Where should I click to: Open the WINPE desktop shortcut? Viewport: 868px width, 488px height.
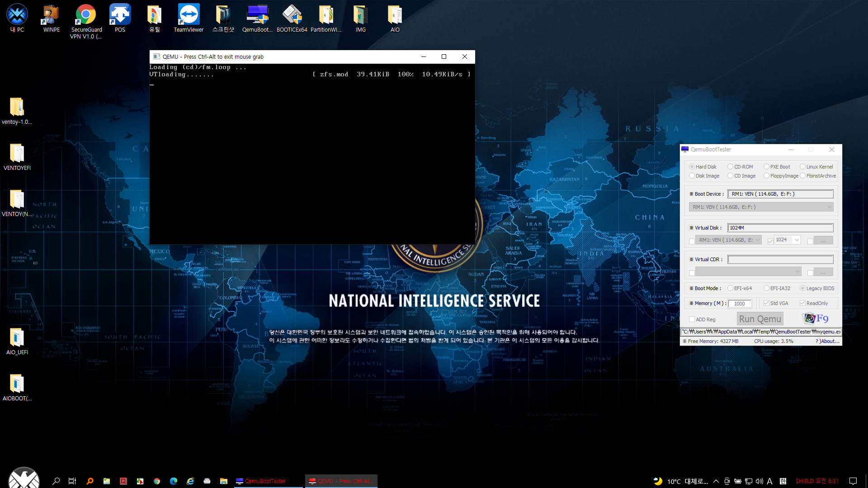[x=51, y=18]
